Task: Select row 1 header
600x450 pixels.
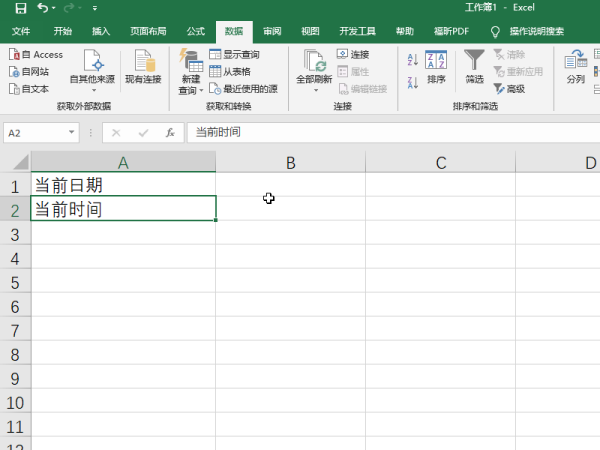Action: point(15,186)
